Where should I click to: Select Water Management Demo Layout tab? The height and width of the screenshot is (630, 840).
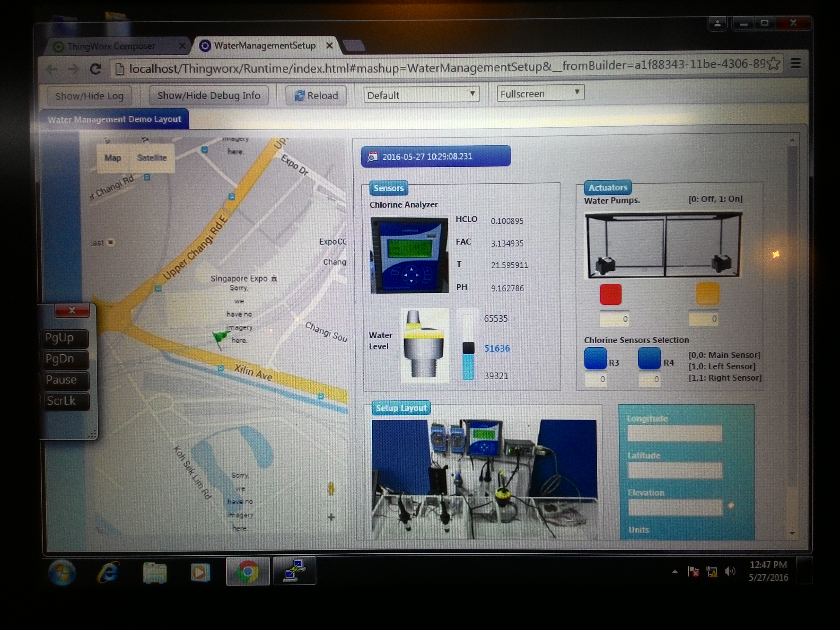(114, 119)
